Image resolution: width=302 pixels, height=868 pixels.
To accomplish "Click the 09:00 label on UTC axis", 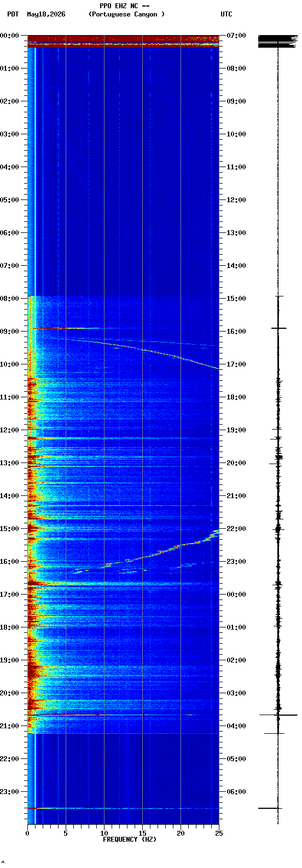I will pos(236,101).
